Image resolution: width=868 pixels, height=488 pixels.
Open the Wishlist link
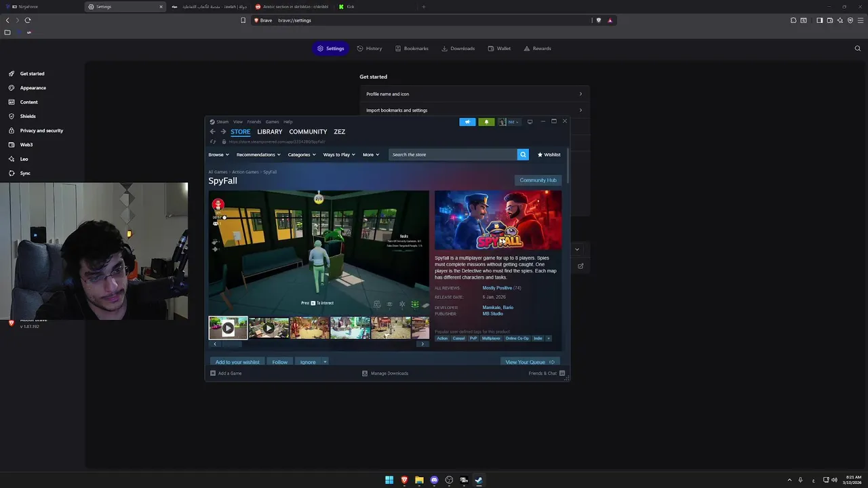(549, 155)
